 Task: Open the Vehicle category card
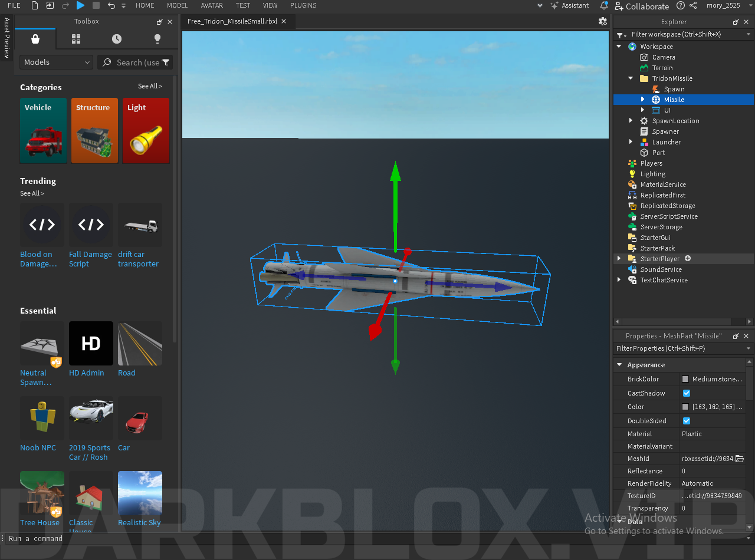pos(44,131)
